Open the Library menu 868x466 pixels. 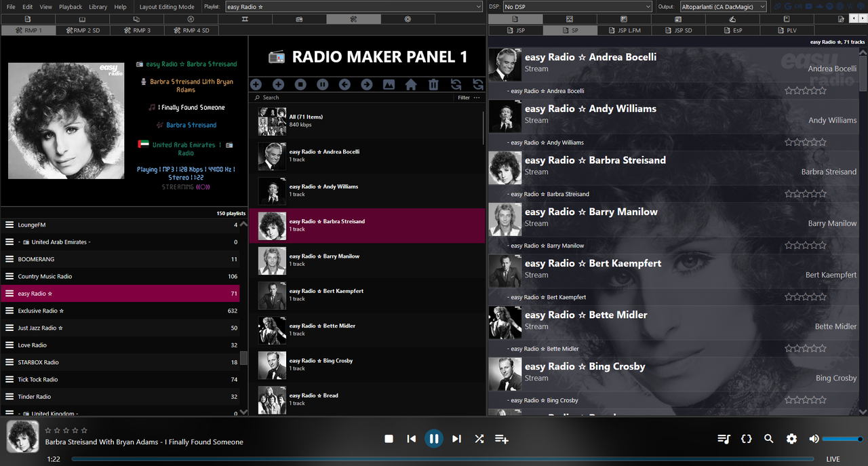(98, 7)
